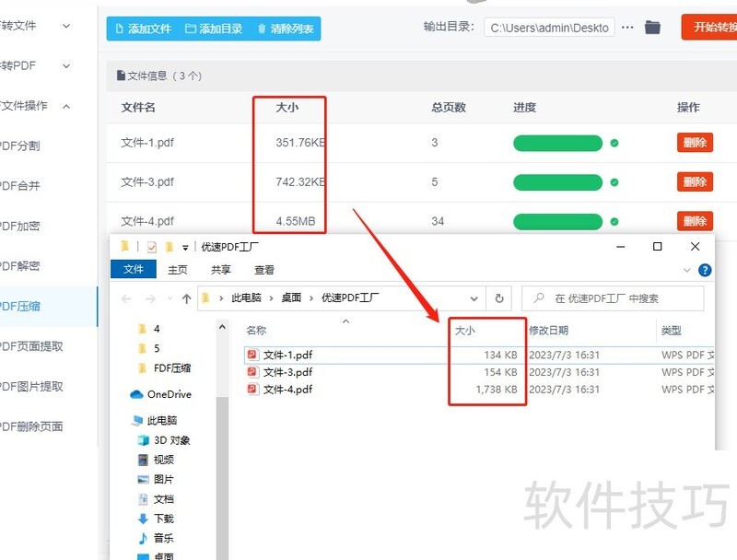Click the green checkmark for 文件-1.pdf

(x=614, y=143)
